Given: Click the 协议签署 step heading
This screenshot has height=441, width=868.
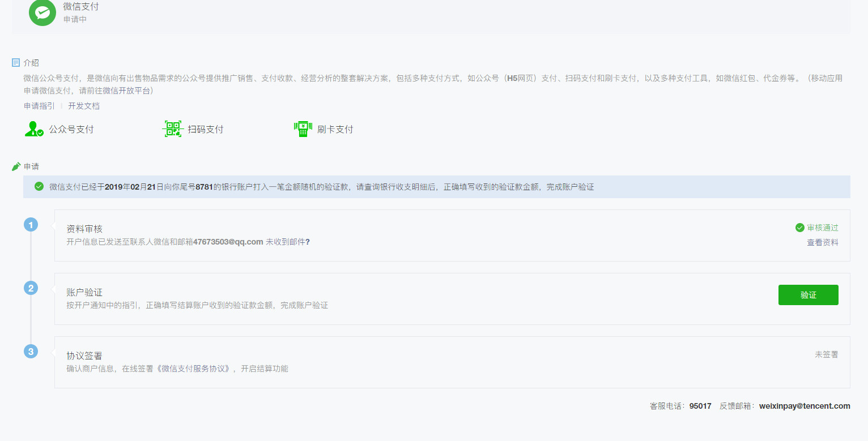Looking at the screenshot, I should tap(84, 356).
